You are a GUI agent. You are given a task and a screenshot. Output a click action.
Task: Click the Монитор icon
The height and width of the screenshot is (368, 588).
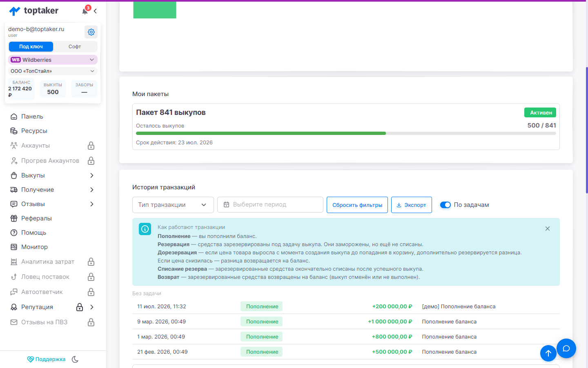click(x=14, y=247)
